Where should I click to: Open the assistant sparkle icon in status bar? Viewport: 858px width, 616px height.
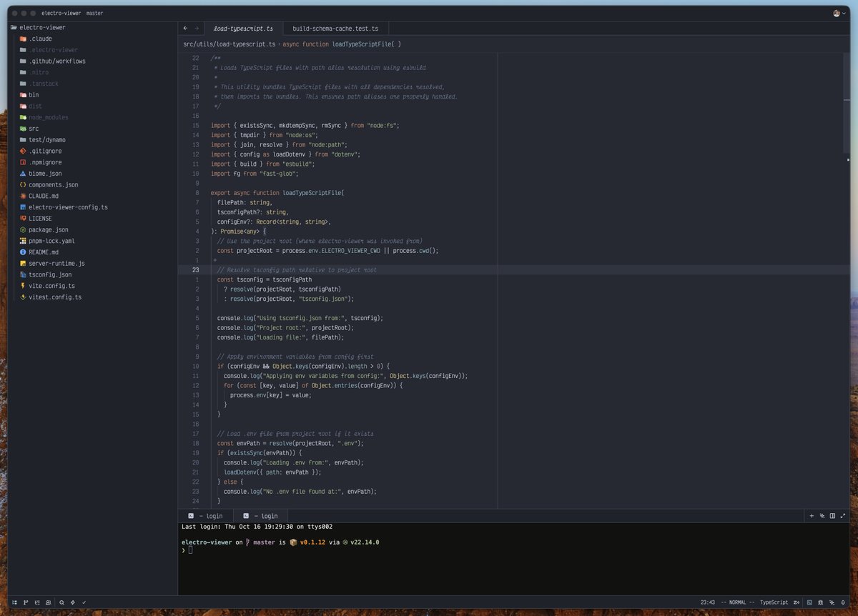[x=832, y=602]
